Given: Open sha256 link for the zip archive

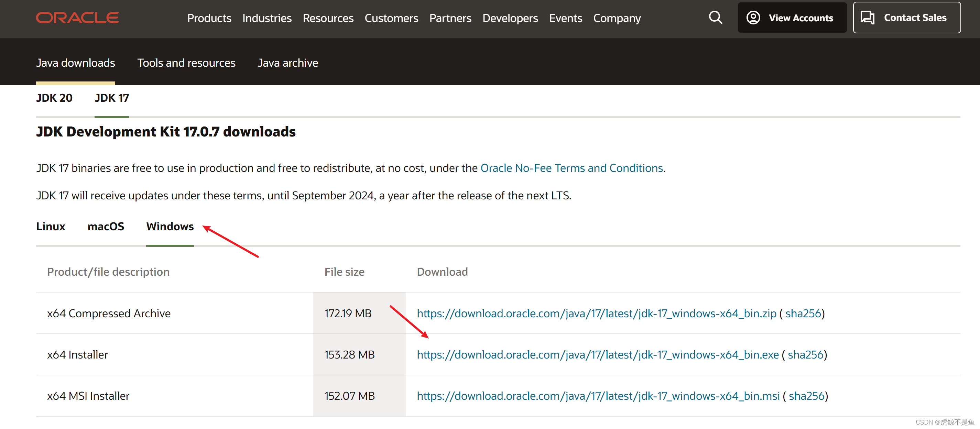Looking at the screenshot, I should pyautogui.click(x=803, y=313).
